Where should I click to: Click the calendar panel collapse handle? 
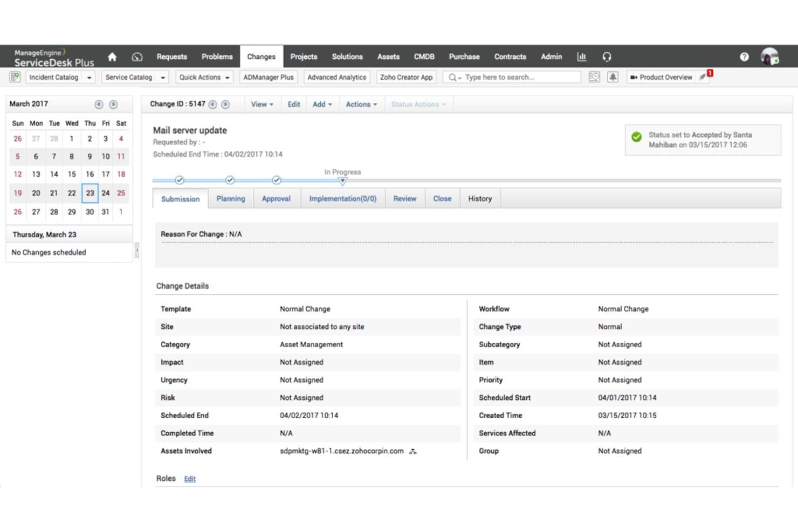click(136, 250)
